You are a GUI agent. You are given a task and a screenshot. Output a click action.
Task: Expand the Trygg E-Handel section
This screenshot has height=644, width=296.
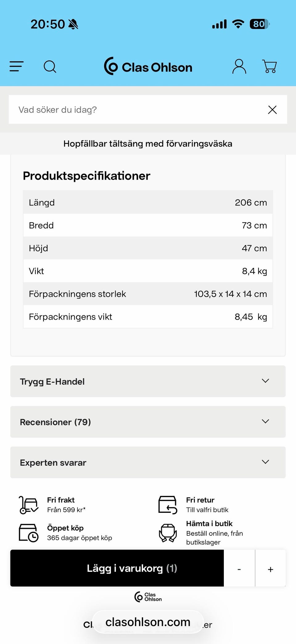tap(148, 381)
